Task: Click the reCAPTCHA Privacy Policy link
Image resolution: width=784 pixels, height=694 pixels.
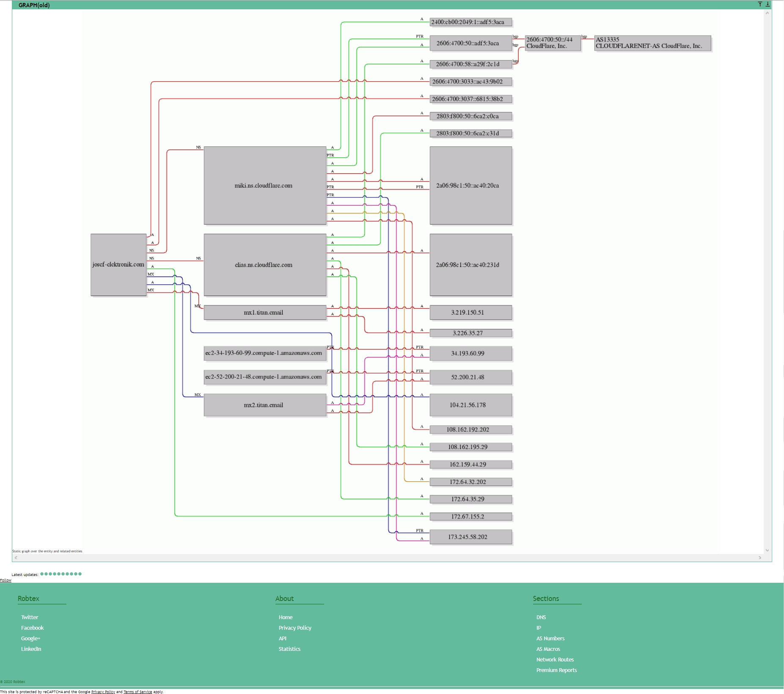Action: coord(103,692)
